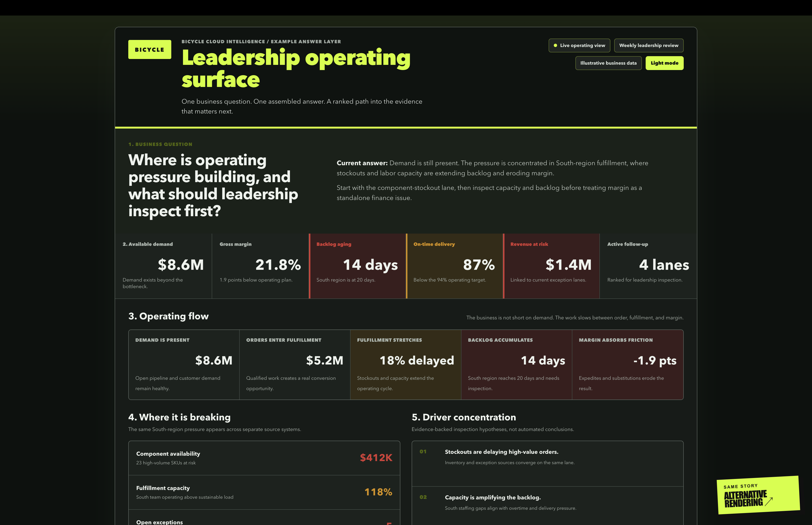Image resolution: width=812 pixels, height=525 pixels.
Task: Expand the Fulfillment capacity 118% row
Action: [264, 492]
